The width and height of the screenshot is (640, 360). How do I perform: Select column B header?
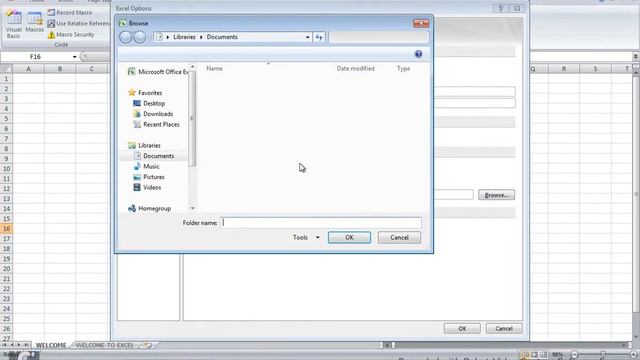coord(60,69)
